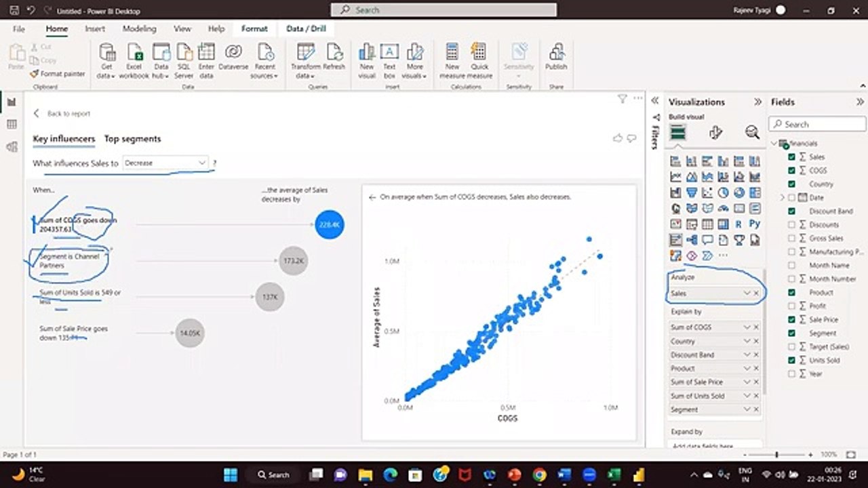The image size is (868, 488).
Task: Uncheck the Country field checkbox
Action: coord(791,184)
